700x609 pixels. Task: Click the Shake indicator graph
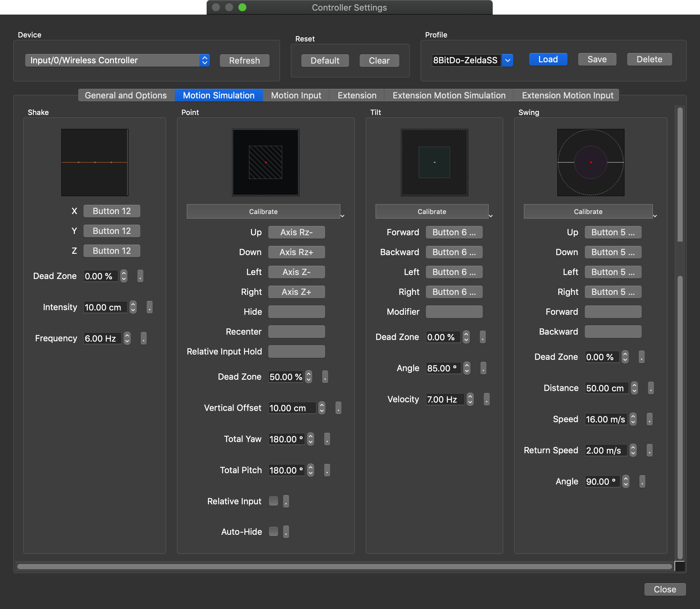[94, 162]
